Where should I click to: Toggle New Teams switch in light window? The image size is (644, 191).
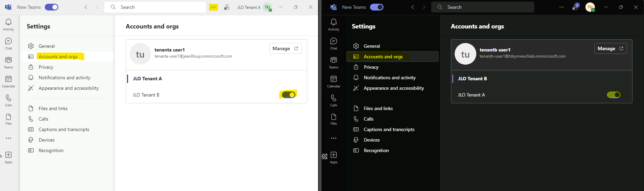coord(51,7)
